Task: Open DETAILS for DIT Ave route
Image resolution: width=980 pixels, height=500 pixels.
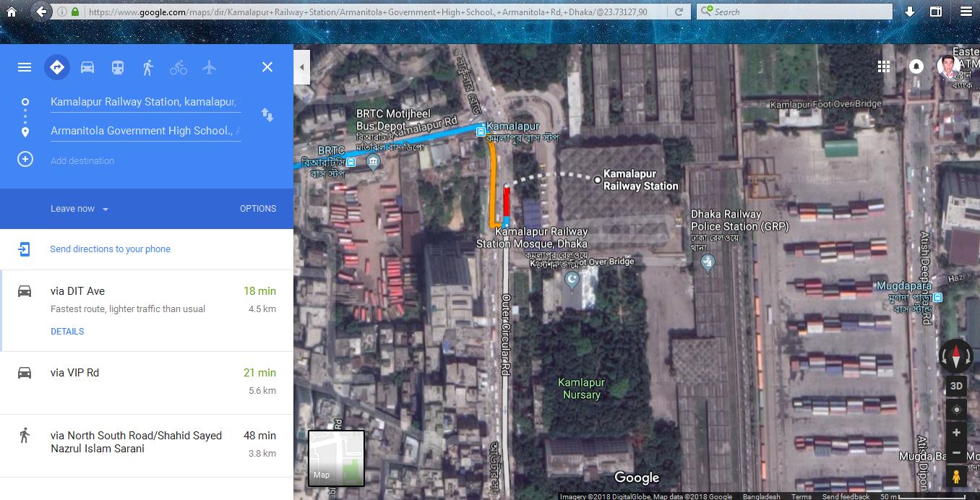Action: click(x=67, y=332)
